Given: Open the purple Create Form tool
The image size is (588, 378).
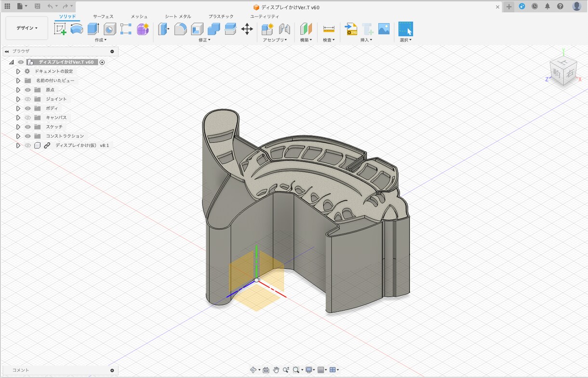Looking at the screenshot, I should tap(142, 29).
